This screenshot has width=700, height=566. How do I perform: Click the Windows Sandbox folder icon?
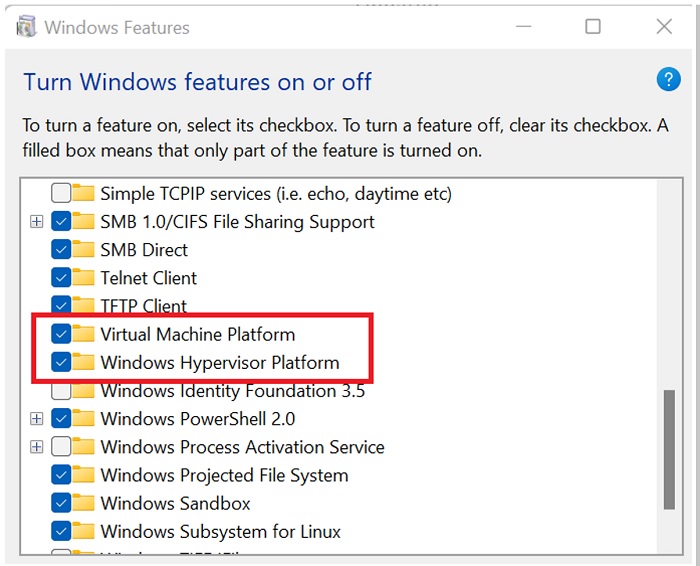pyautogui.click(x=83, y=503)
